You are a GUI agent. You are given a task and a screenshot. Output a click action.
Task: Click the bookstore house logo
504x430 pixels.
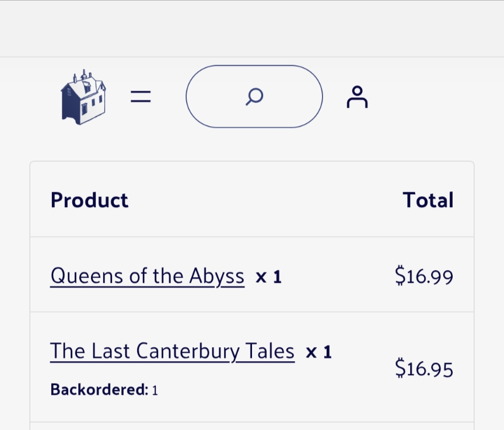click(83, 97)
